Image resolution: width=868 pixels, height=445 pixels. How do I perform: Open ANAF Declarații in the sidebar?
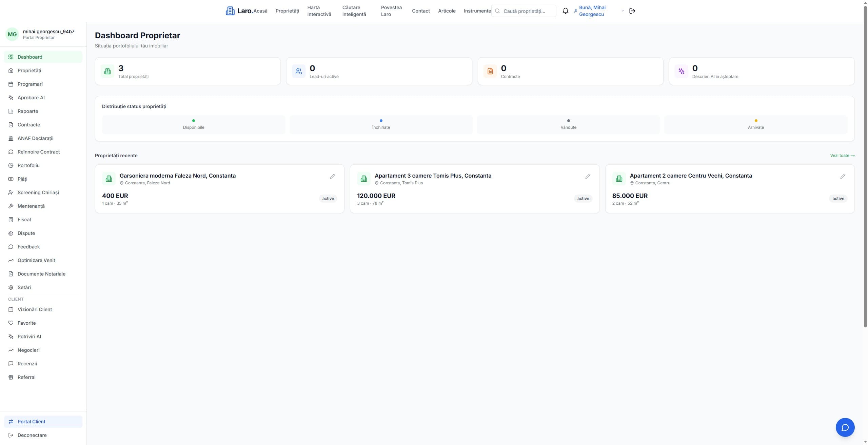pyautogui.click(x=35, y=138)
